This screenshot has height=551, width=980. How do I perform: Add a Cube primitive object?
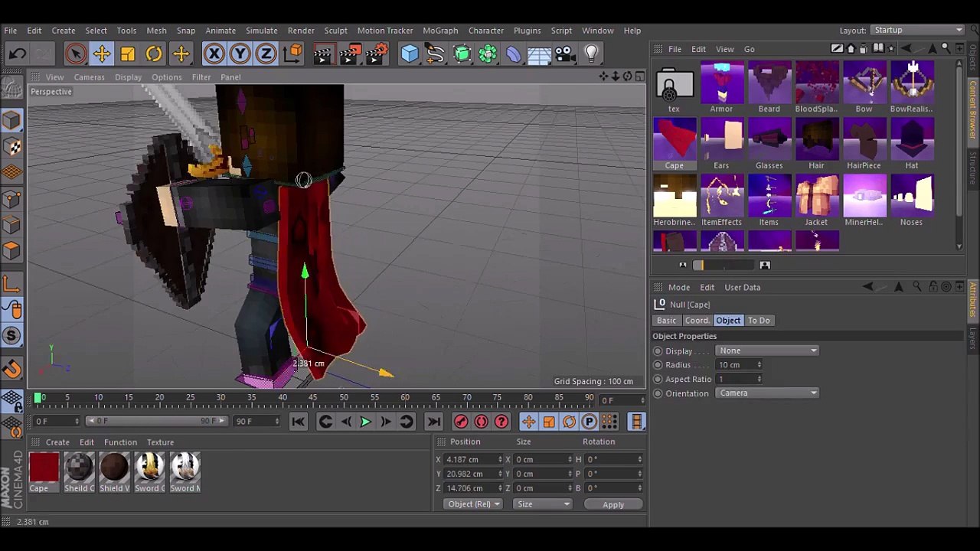point(410,54)
